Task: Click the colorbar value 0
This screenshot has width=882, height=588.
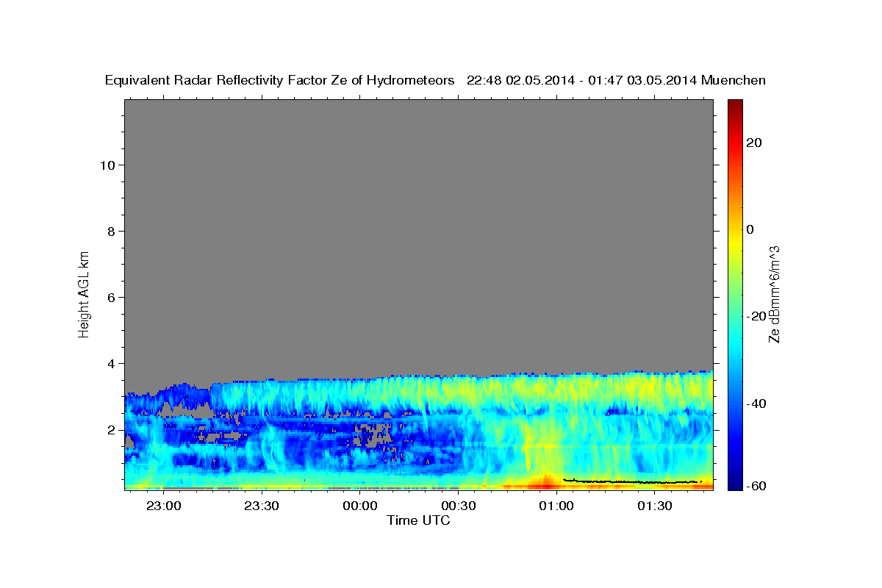Action: coord(750,229)
